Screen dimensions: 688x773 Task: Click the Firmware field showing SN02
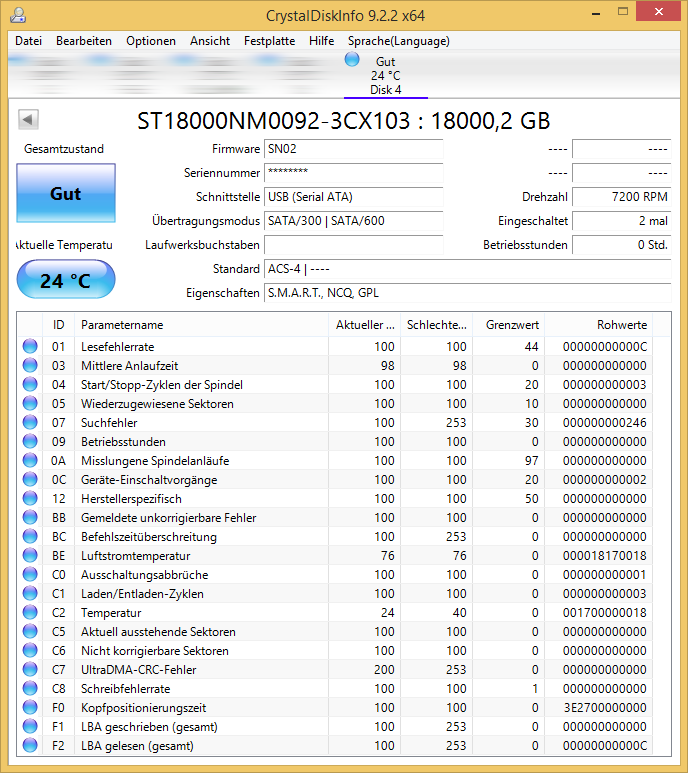353,149
